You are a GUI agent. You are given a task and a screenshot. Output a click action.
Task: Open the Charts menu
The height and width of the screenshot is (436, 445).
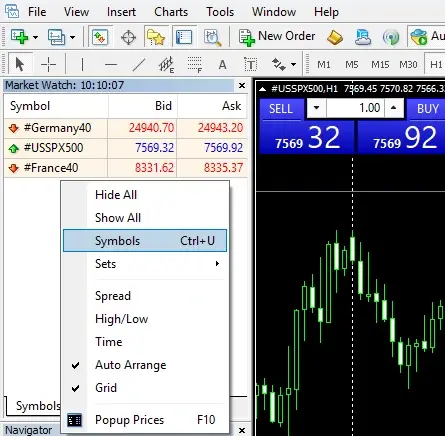click(171, 12)
